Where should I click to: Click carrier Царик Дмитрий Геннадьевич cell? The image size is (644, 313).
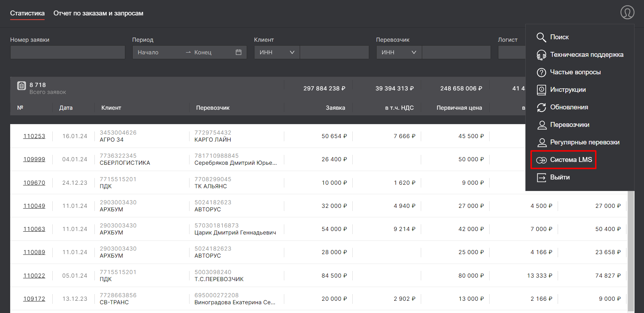235,232
